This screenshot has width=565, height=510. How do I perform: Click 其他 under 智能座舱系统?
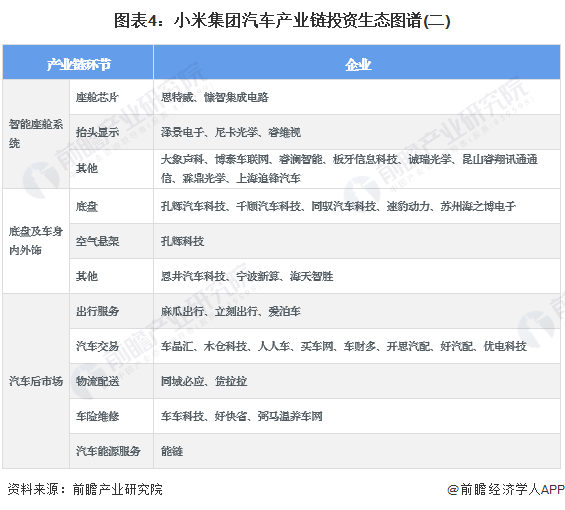(111, 169)
